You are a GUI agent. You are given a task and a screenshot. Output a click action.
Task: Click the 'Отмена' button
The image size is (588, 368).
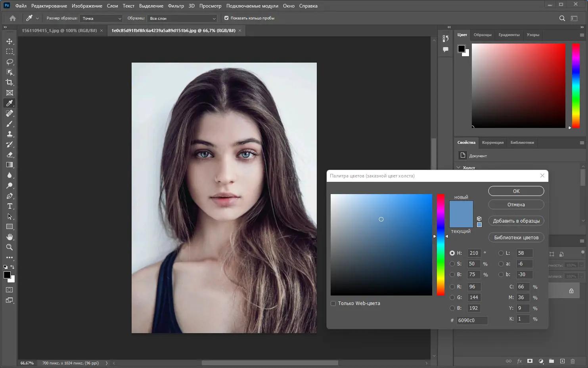pos(516,205)
